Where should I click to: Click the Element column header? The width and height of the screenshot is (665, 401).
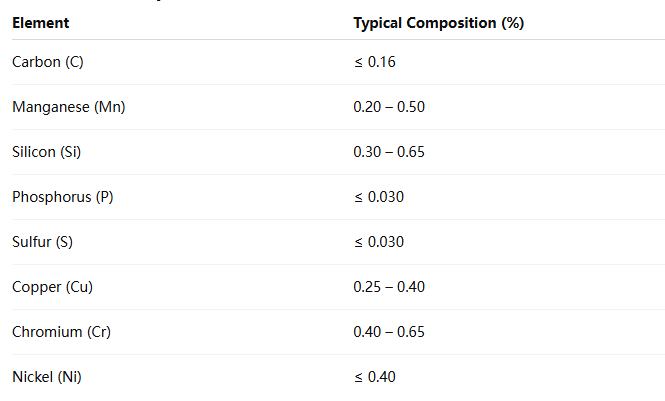(41, 22)
